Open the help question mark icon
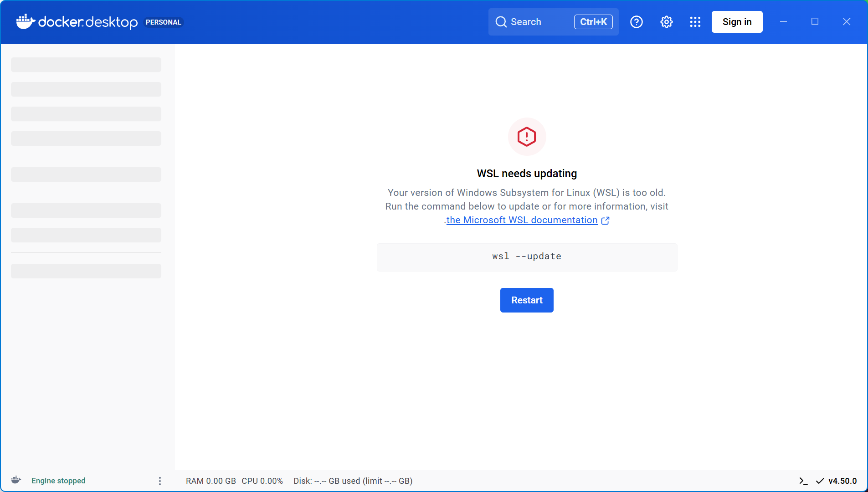The width and height of the screenshot is (868, 492). click(636, 21)
